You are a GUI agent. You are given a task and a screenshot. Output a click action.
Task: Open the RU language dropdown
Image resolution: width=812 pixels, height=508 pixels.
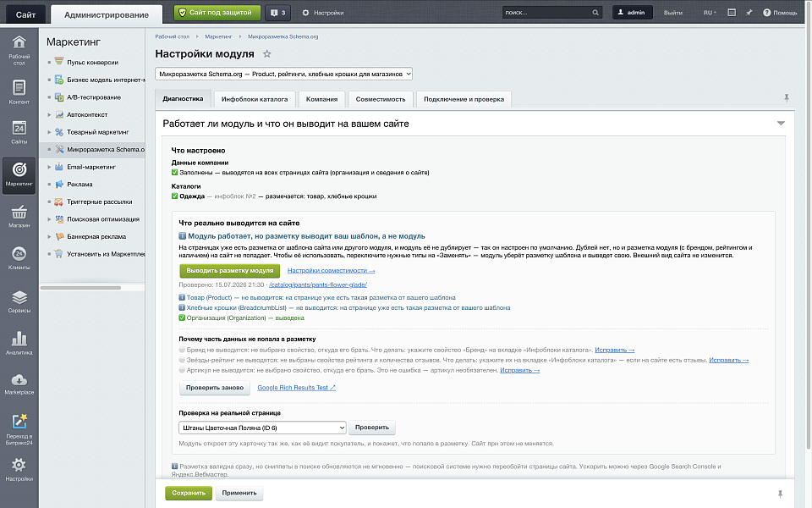710,13
